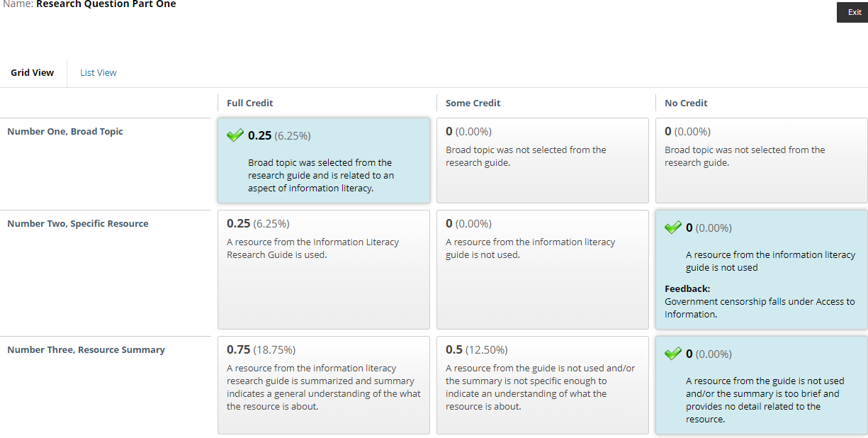Select Some Credit cell for Number One, Broad Topic
This screenshot has width=868, height=438.
click(x=543, y=160)
